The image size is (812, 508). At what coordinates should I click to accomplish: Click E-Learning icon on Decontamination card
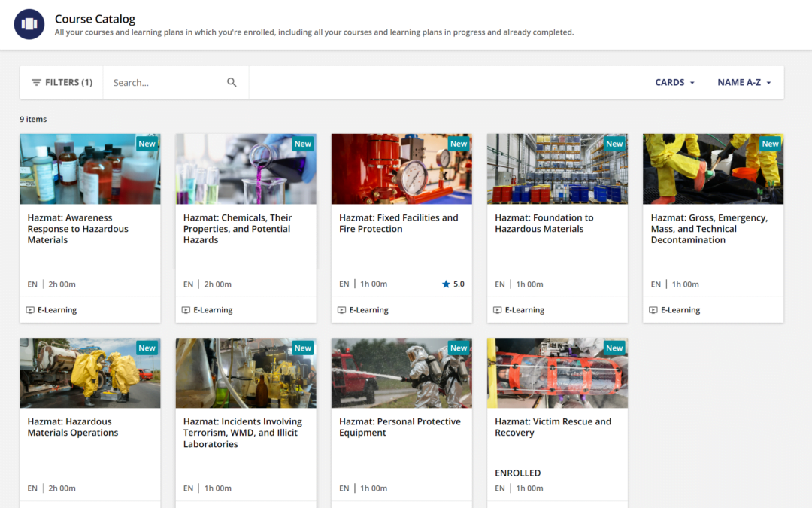coord(653,310)
